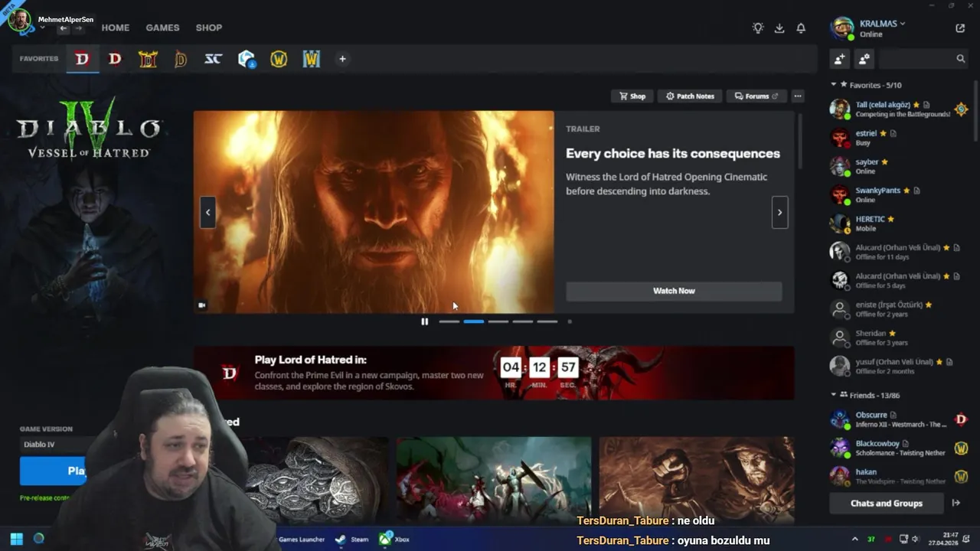Click the Shop button above the trailer
The width and height of the screenshot is (980, 551).
(632, 96)
